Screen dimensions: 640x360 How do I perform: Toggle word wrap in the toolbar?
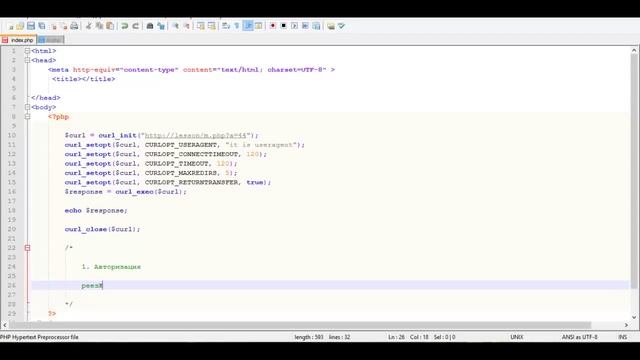[226, 26]
